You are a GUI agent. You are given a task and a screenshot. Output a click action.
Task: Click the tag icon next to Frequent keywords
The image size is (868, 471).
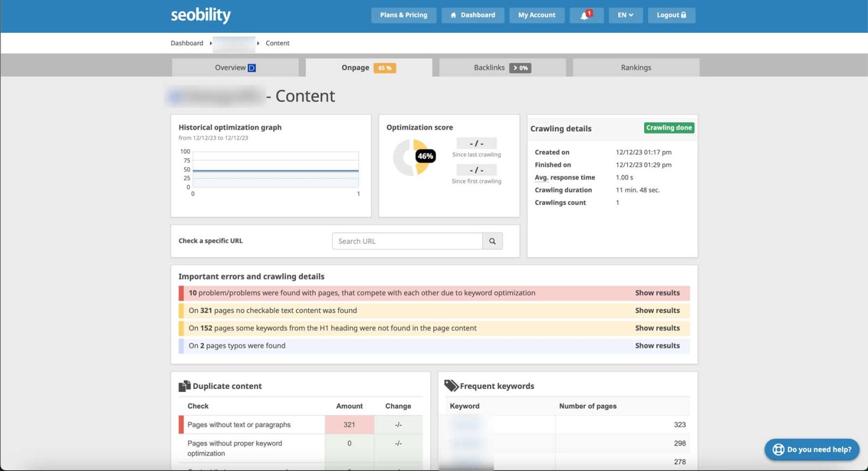pyautogui.click(x=452, y=385)
